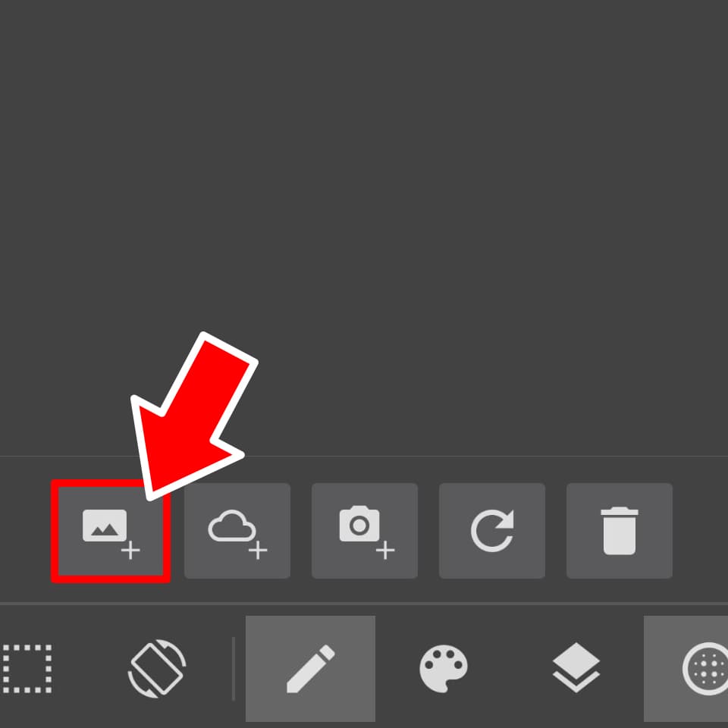Click the circular refresh arrow button

pyautogui.click(x=492, y=531)
